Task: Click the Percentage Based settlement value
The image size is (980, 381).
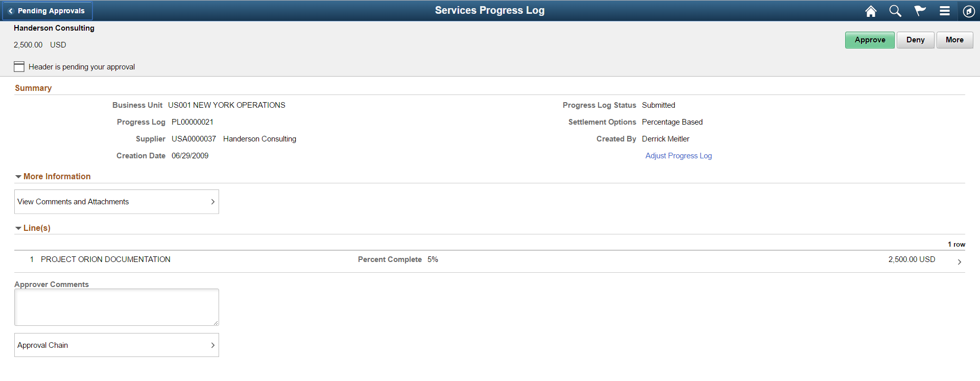Action: pyautogui.click(x=672, y=122)
